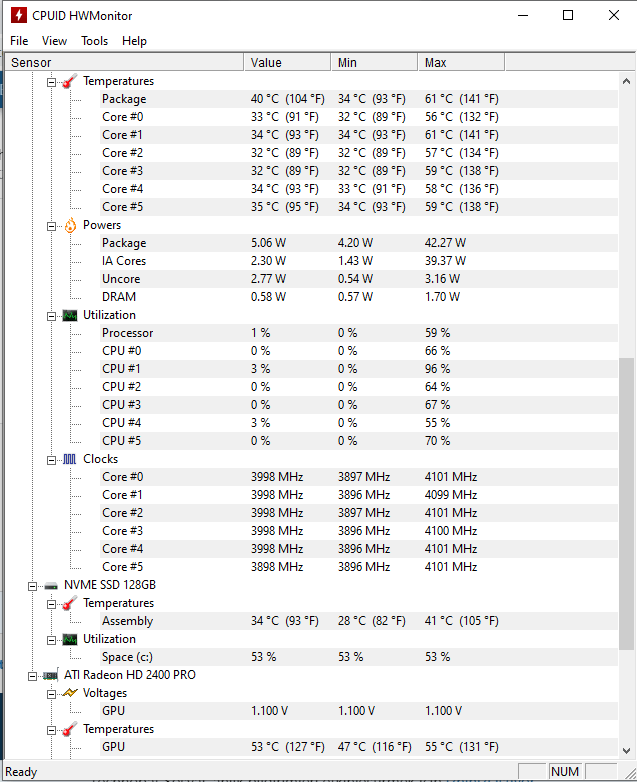Click the Voltages lightning icon
This screenshot has width=637, height=782.
69,693
